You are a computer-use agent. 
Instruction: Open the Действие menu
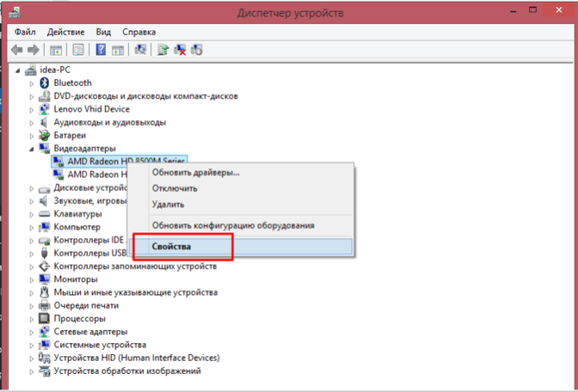(x=65, y=32)
